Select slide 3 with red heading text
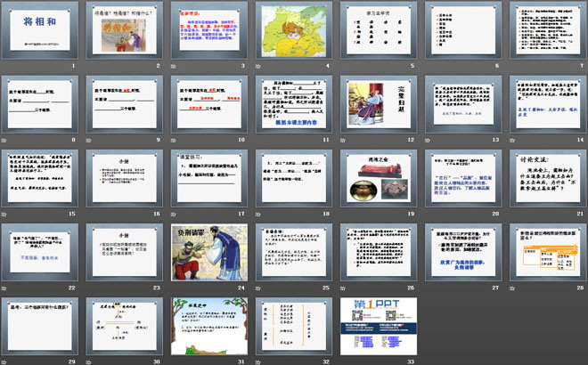The width and height of the screenshot is (588, 365). pos(207,30)
